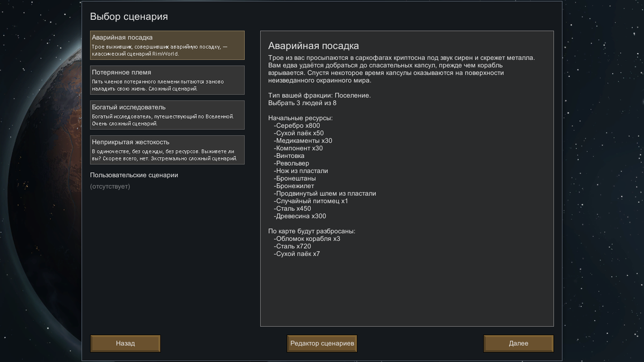Click the Выбор сценария window title
644x362 pixels.
129,17
